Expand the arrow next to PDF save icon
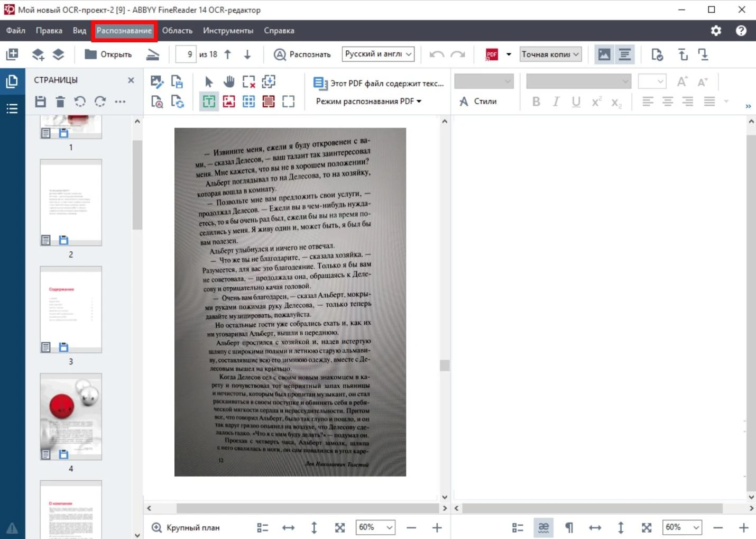 point(509,54)
